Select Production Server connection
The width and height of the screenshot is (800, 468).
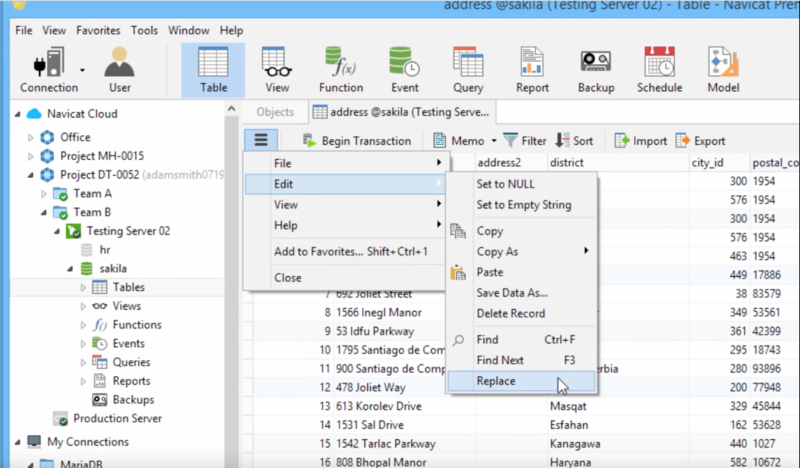pos(117,418)
